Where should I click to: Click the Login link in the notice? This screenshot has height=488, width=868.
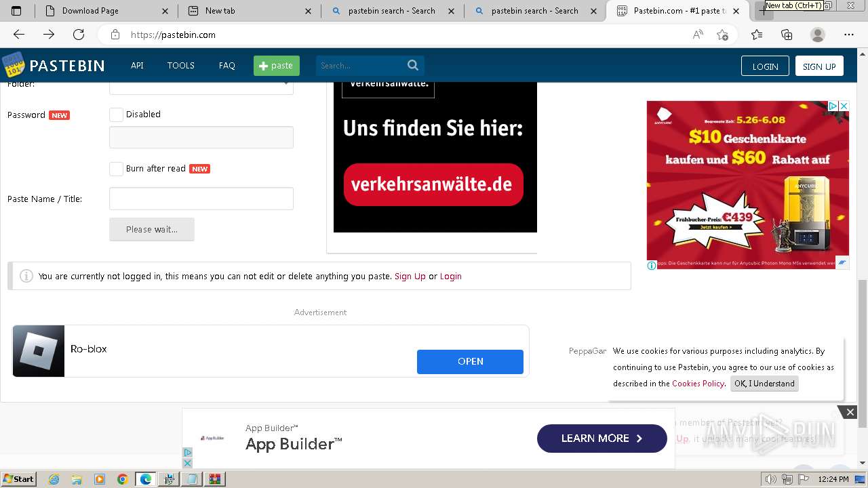click(x=450, y=277)
